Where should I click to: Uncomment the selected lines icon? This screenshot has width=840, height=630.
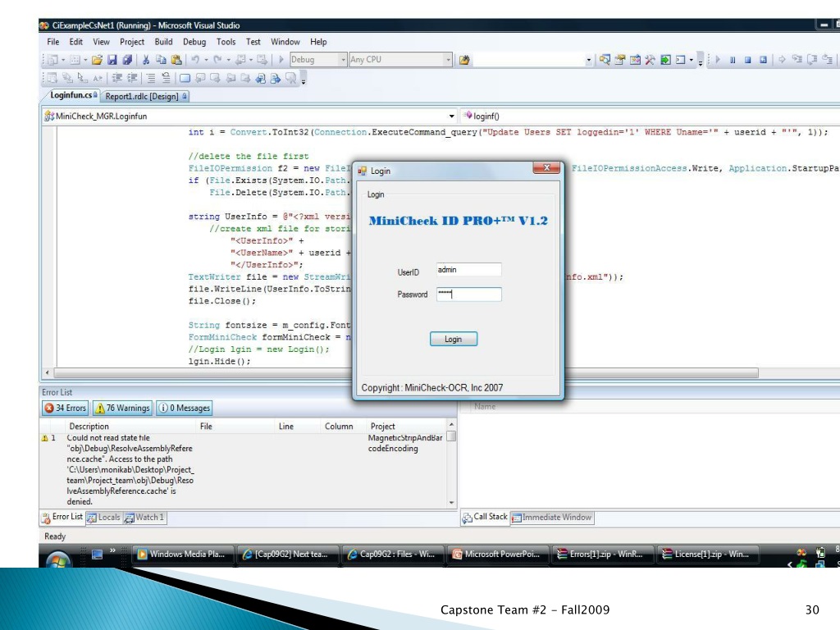[166, 78]
